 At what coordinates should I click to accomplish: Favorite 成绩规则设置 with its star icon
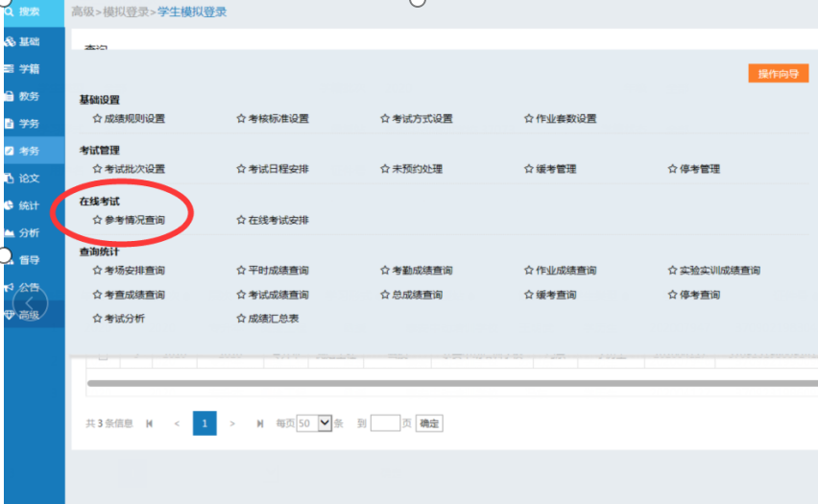97,119
